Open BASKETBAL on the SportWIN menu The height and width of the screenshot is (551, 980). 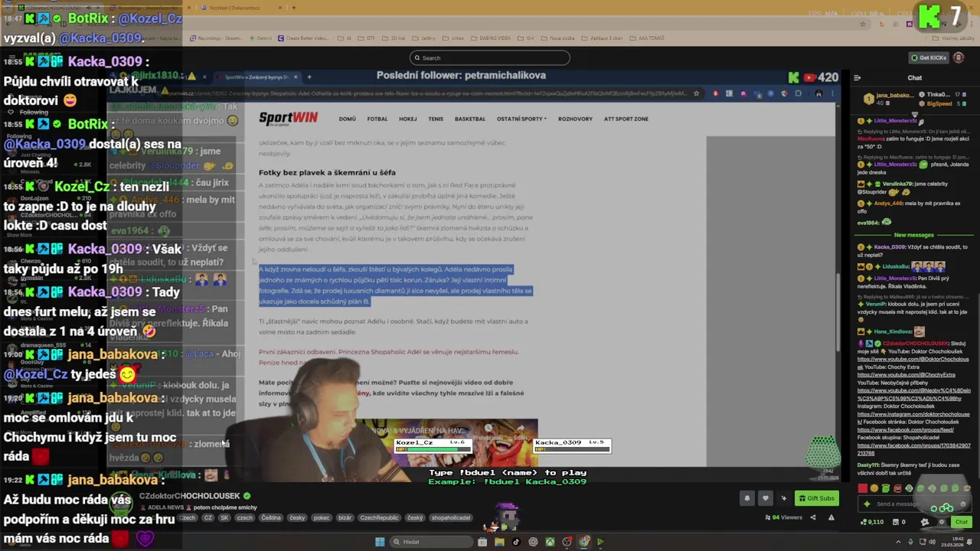(470, 119)
